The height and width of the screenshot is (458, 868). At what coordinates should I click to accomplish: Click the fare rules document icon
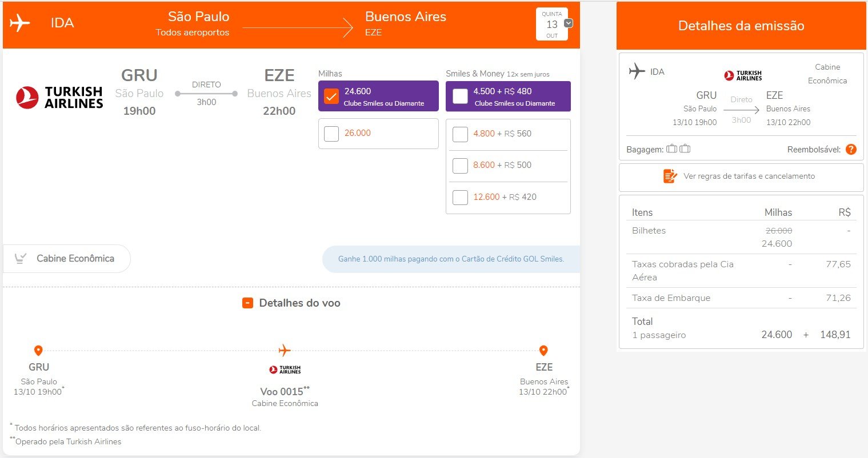670,176
